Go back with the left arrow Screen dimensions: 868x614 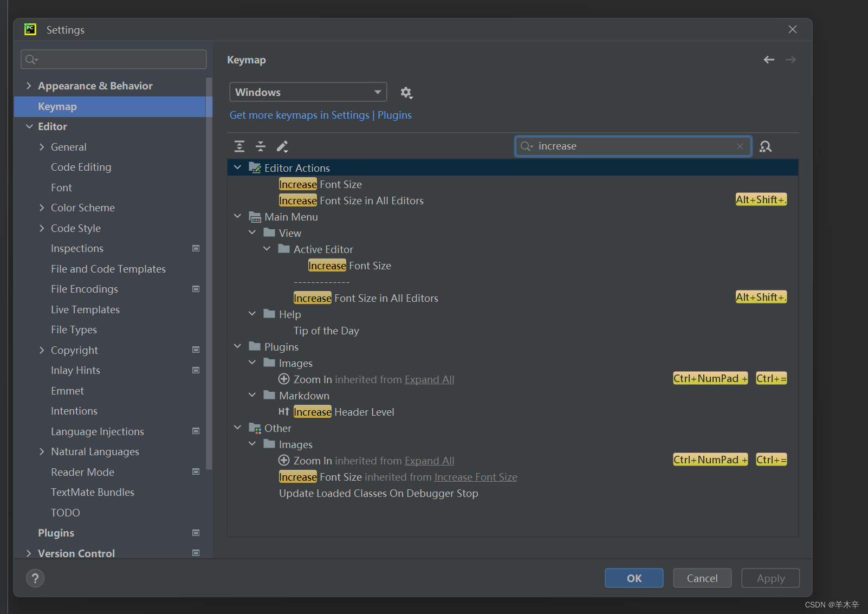[x=769, y=60]
